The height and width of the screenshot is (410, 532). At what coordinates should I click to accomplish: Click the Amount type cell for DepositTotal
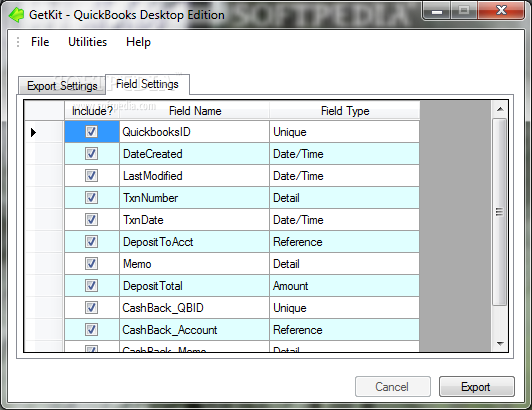point(344,286)
